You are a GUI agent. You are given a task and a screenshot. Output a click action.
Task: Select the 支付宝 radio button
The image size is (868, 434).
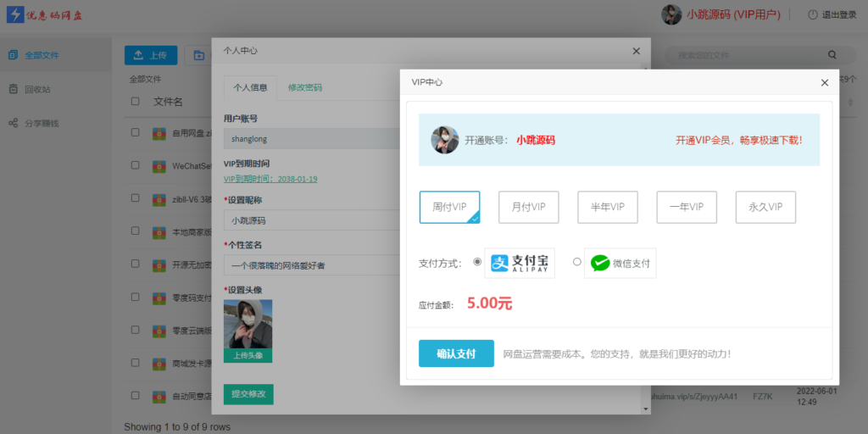click(477, 262)
